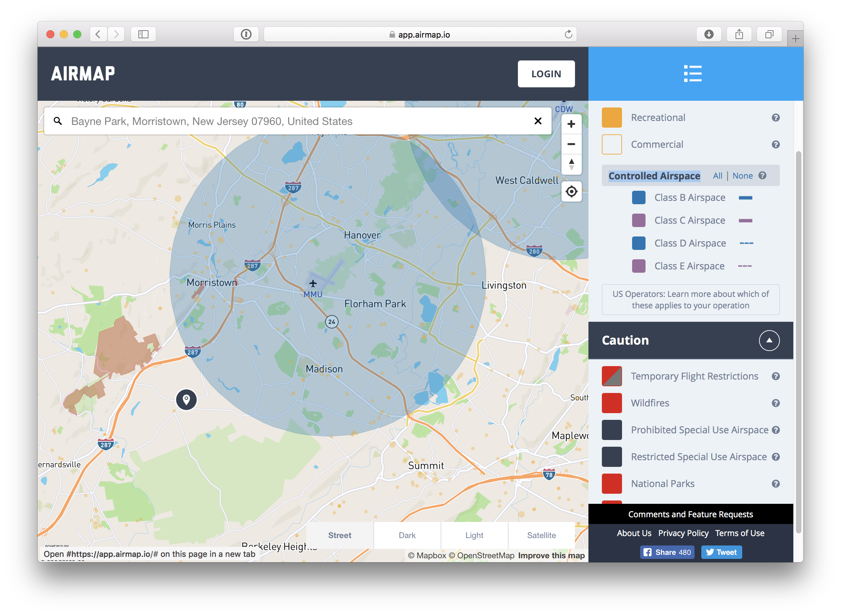Click the 1Password extension icon
The width and height of the screenshot is (841, 616).
point(246,34)
